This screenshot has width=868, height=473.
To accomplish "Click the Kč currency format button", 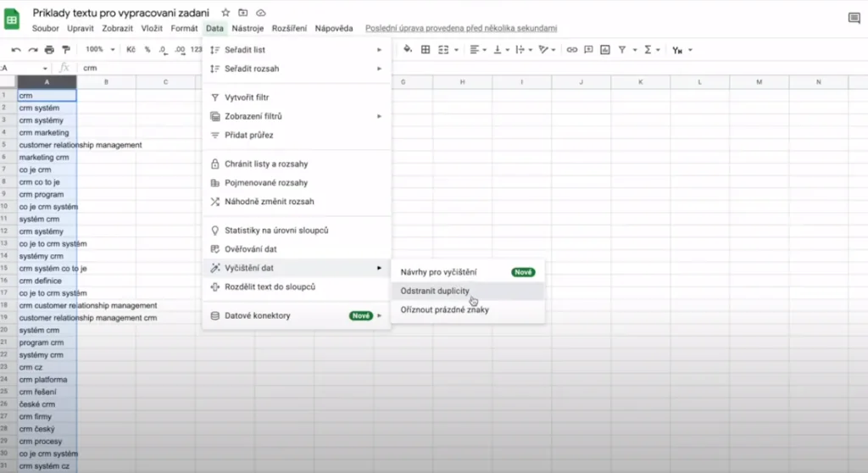I will pyautogui.click(x=131, y=50).
